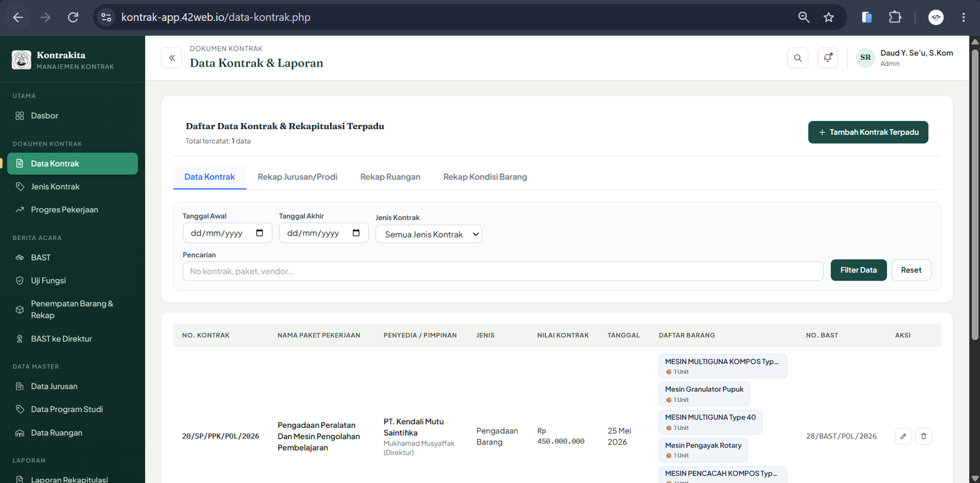Switch to Rekap Kondisi Barang tab
The width and height of the screenshot is (980, 483).
pyautogui.click(x=485, y=177)
